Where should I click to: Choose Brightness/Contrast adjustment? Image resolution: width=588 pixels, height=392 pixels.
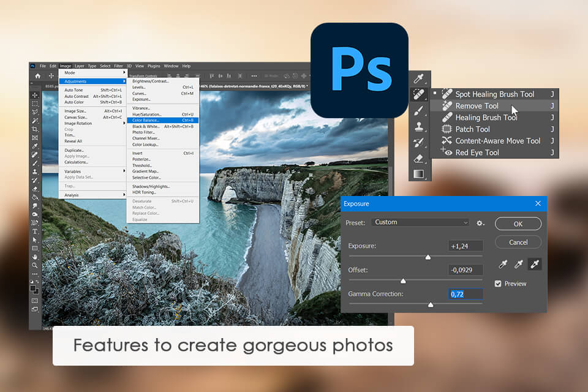[x=163, y=81]
